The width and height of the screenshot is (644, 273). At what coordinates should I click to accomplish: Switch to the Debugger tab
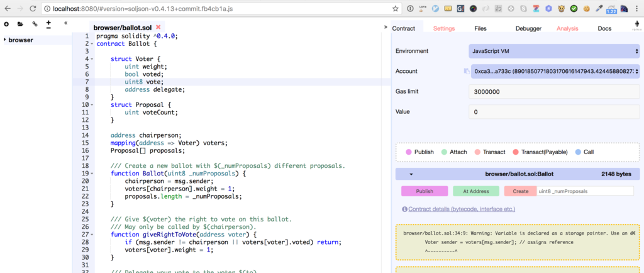pos(528,29)
